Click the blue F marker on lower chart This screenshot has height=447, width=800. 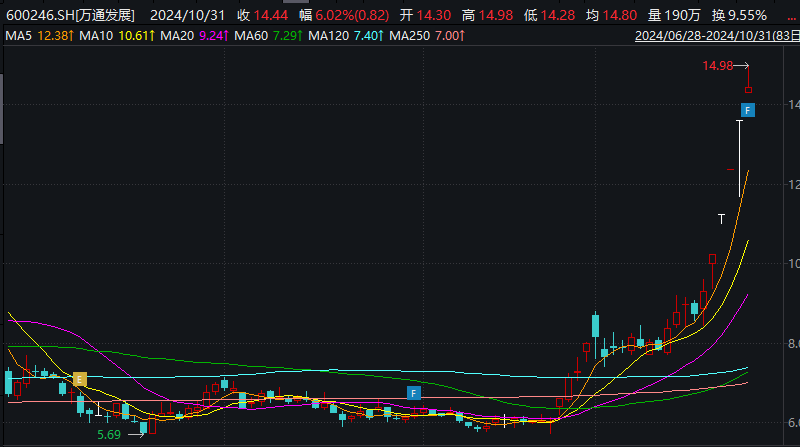pos(412,393)
